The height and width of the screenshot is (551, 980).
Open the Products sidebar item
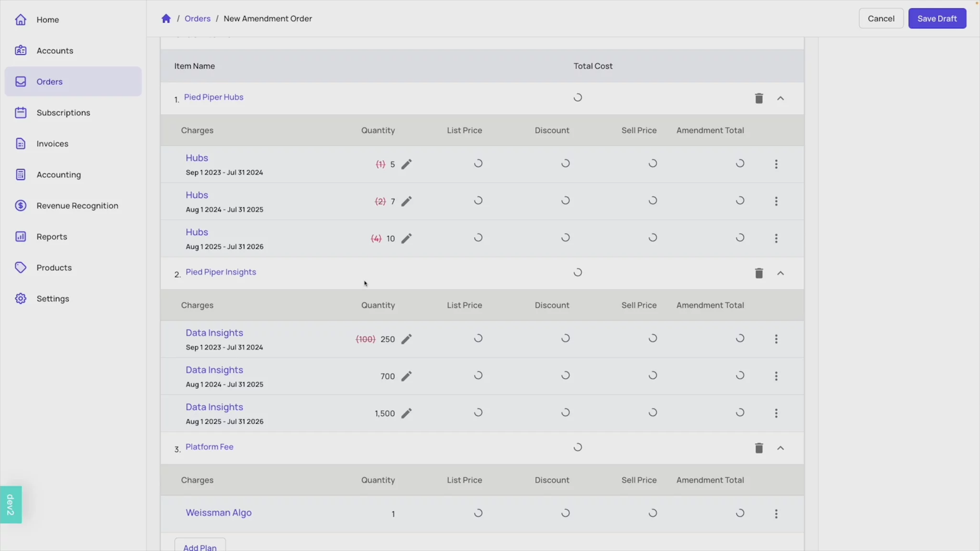tap(54, 268)
